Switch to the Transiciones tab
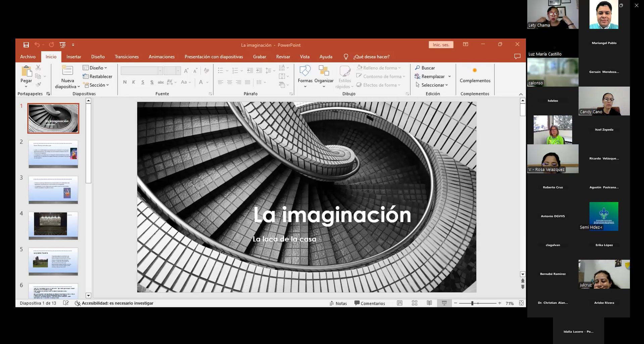The height and width of the screenshot is (344, 644). (127, 57)
